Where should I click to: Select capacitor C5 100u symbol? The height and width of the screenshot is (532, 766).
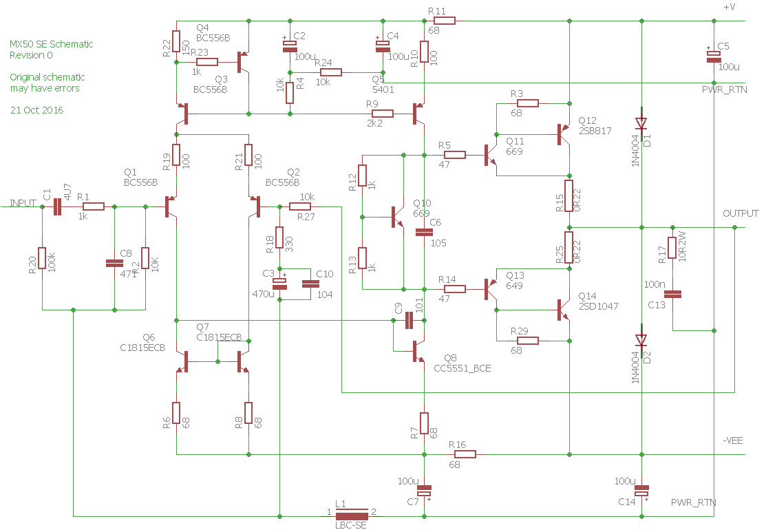click(x=714, y=56)
